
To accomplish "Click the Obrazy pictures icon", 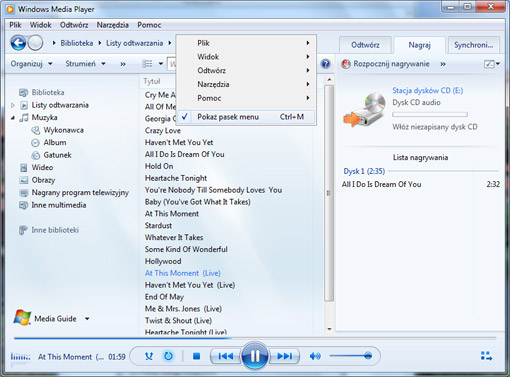I will click(x=24, y=180).
